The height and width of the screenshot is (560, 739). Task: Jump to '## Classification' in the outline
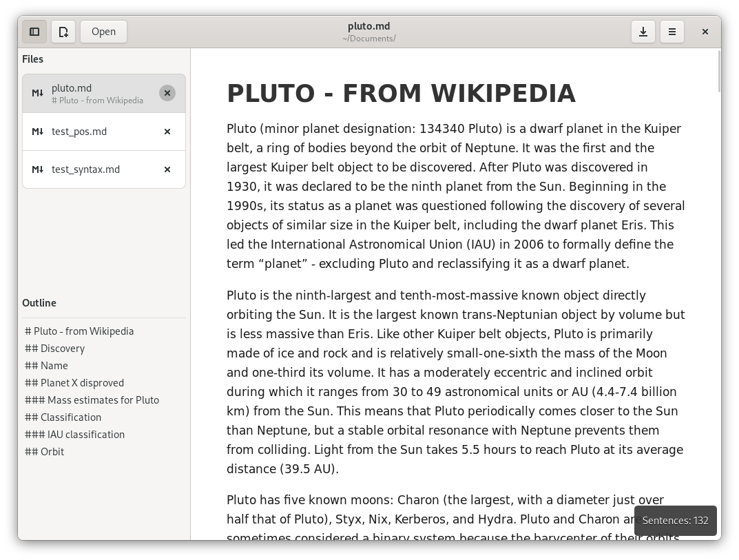63,417
